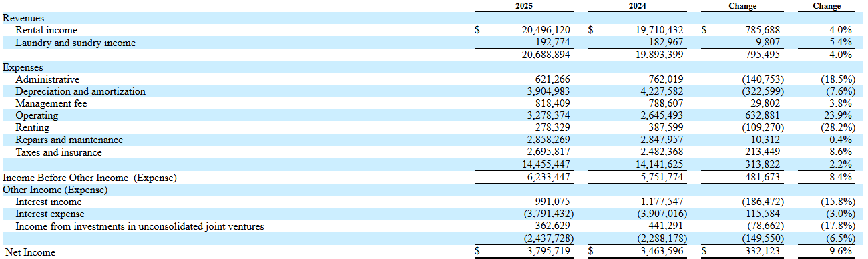Select the (28.2%) change value
868x259 pixels.
pos(839,127)
